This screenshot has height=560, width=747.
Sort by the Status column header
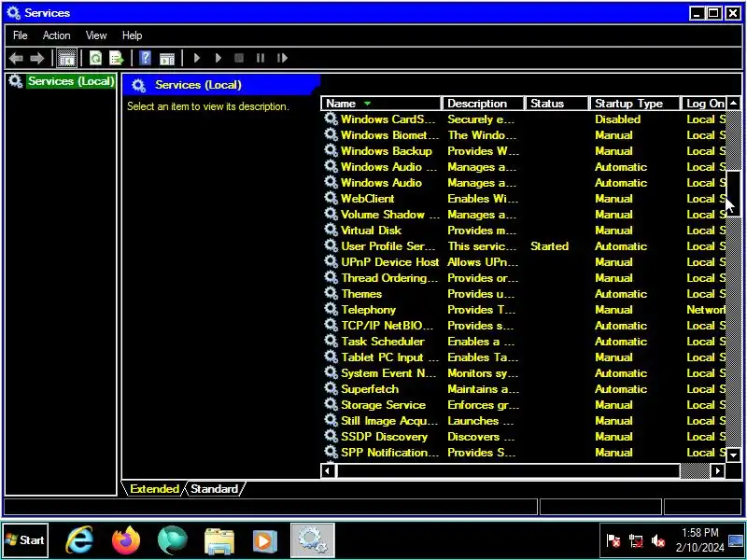coord(557,104)
